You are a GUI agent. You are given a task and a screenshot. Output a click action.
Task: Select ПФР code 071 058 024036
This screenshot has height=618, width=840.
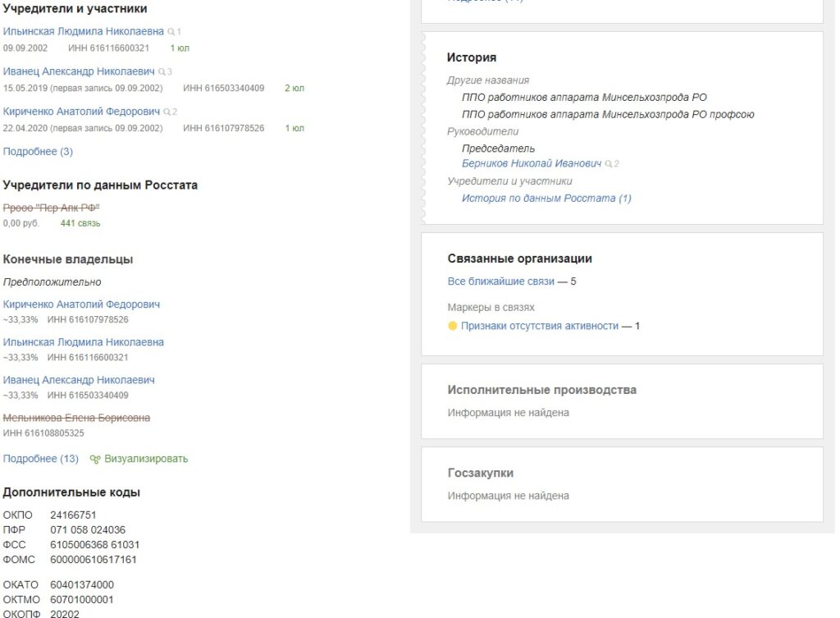(x=87, y=530)
